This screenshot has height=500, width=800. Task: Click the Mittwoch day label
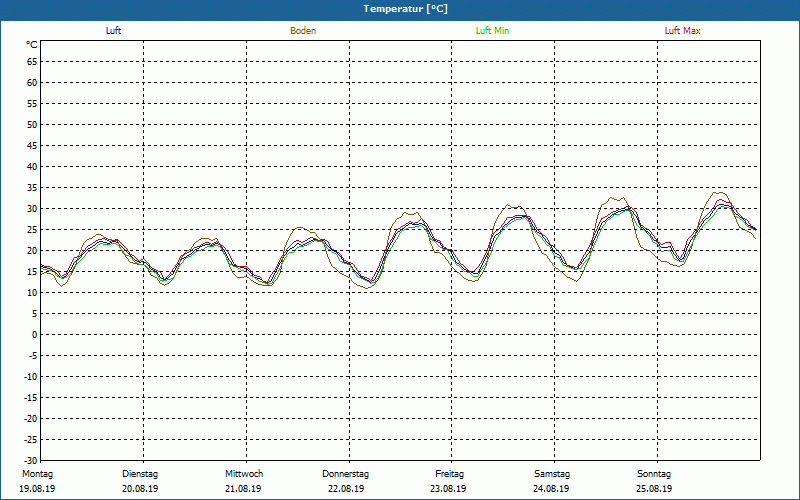(244, 474)
